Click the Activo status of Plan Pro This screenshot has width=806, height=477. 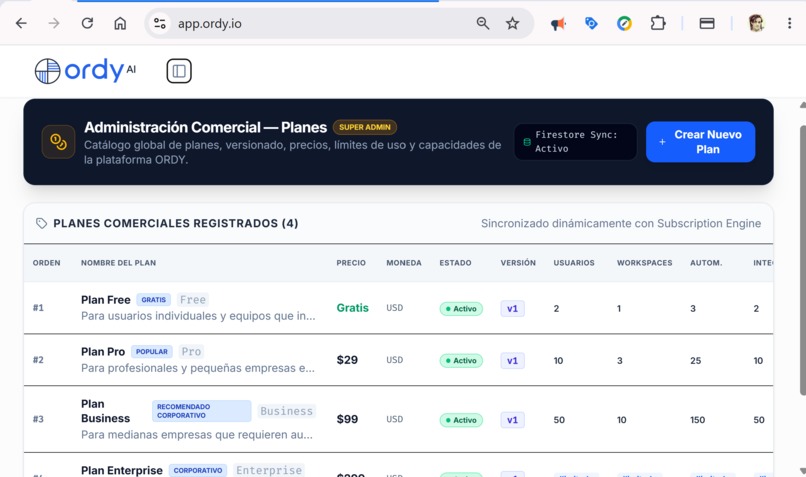[x=461, y=360]
